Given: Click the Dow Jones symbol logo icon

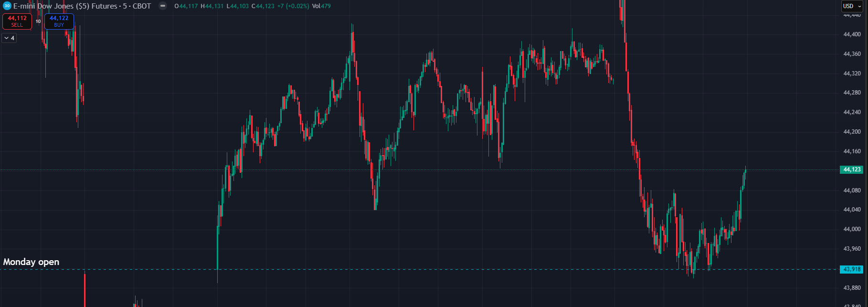Looking at the screenshot, I should (x=7, y=6).
